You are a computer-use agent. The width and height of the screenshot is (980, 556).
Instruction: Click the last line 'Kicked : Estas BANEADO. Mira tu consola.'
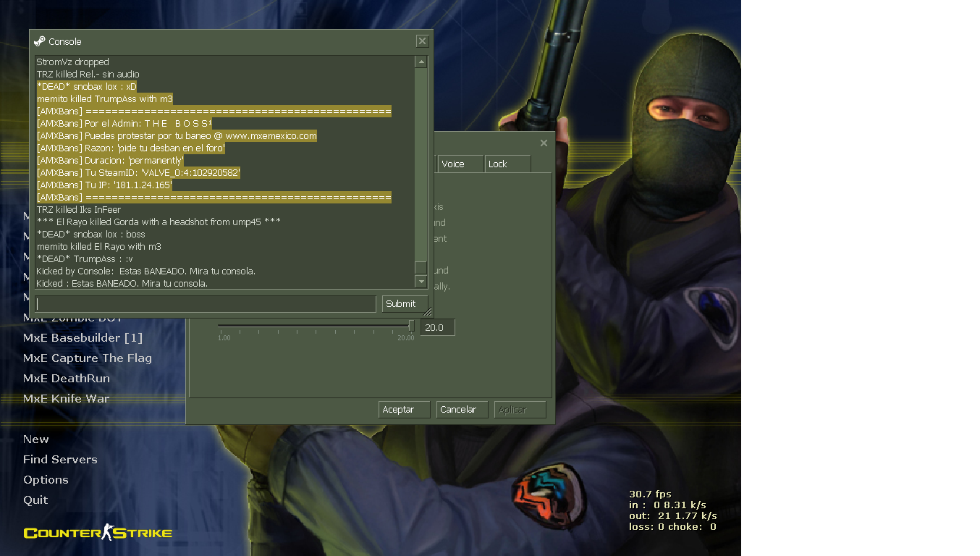tap(122, 284)
